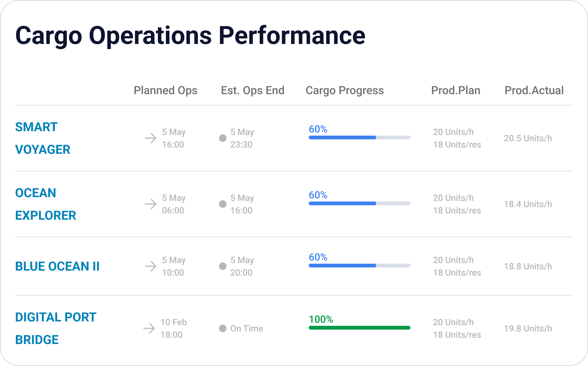Click the arrow icon in OCEAN EXPLORER row
588x366 pixels.
pos(151,204)
